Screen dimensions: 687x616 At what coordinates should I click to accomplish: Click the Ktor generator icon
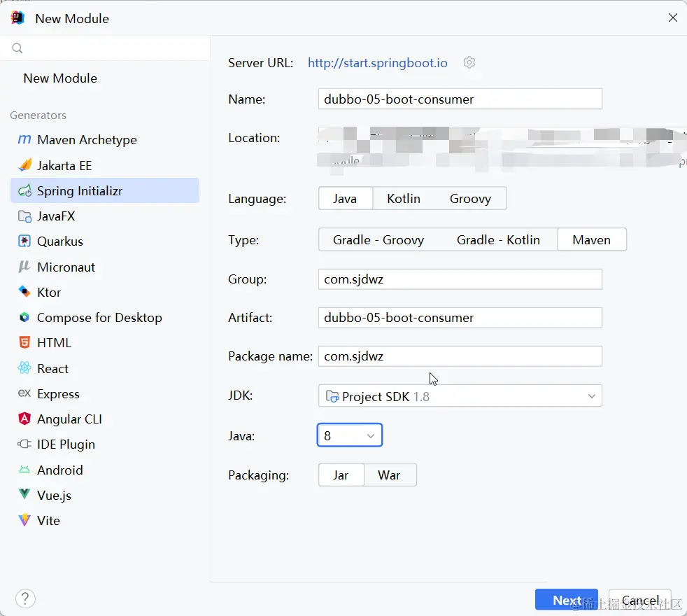coord(24,292)
